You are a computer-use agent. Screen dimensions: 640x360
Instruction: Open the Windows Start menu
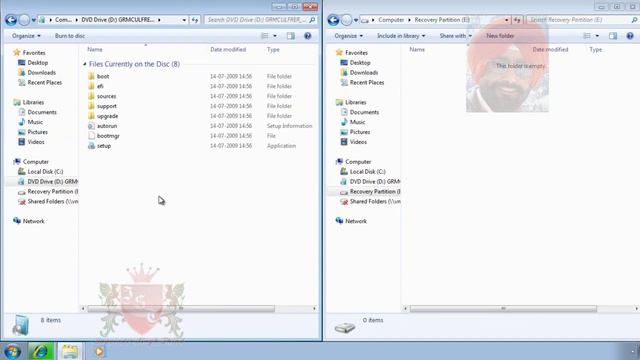(12, 351)
